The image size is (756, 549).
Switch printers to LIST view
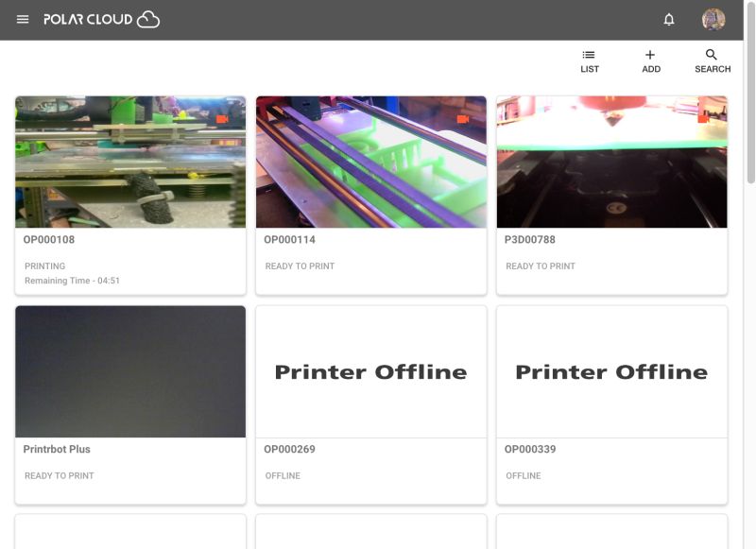click(x=589, y=60)
